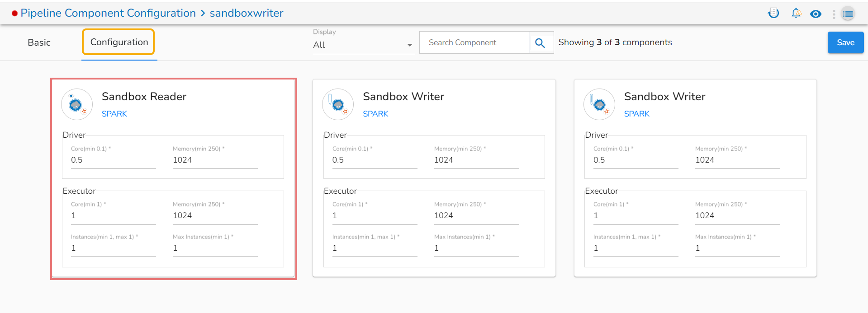Click Sandbox Reader Executor Memory field
Image resolution: width=868 pixels, height=313 pixels.
click(215, 216)
